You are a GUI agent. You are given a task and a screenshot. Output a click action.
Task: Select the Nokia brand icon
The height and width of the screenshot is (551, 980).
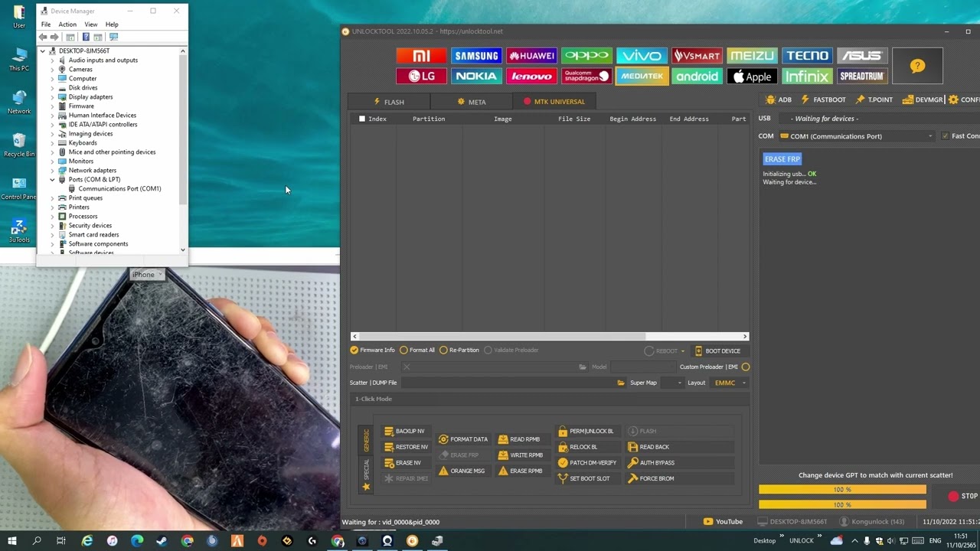point(476,76)
